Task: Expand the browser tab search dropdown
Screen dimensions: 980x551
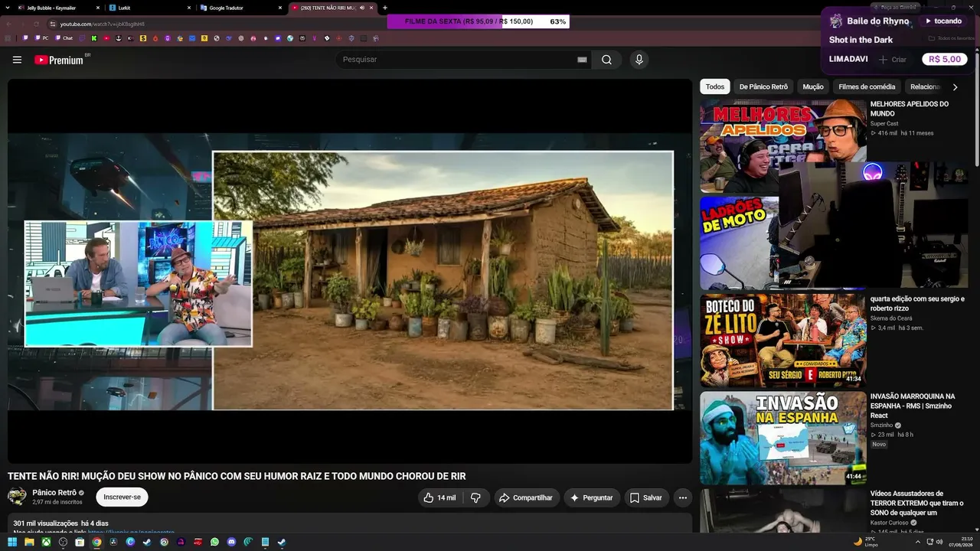Action: [x=7, y=8]
